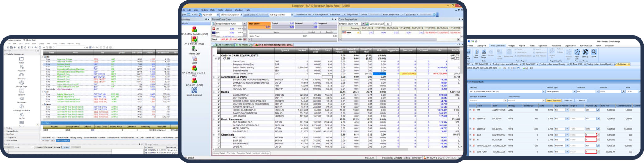Toggle checkbox in FM fund row
The height and width of the screenshot is (163, 644).
(470, 110)
